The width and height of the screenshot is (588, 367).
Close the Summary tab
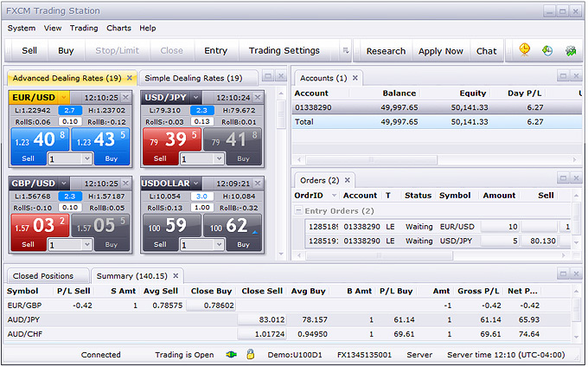(x=176, y=276)
